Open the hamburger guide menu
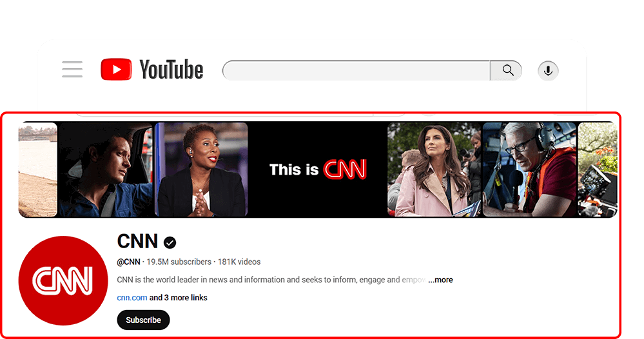Image resolution: width=644 pixels, height=339 pixels. [72, 70]
